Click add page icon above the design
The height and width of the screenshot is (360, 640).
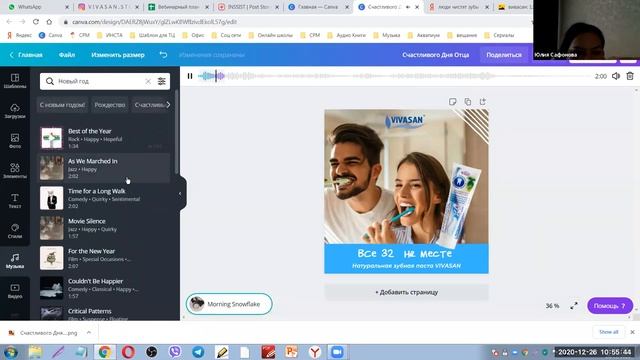tap(482, 102)
